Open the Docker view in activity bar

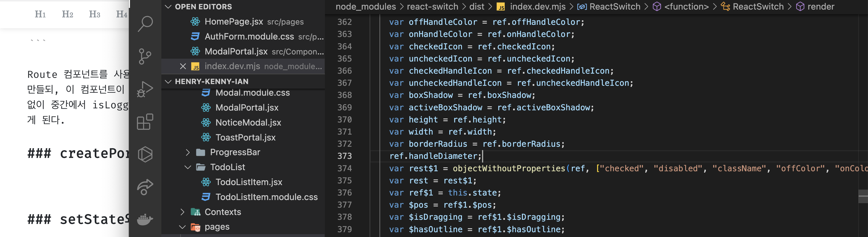(x=145, y=219)
